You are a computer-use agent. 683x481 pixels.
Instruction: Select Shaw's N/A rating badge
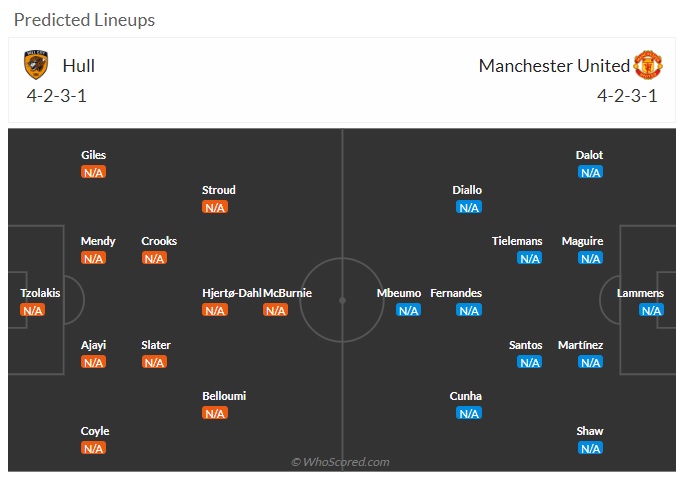(590, 448)
